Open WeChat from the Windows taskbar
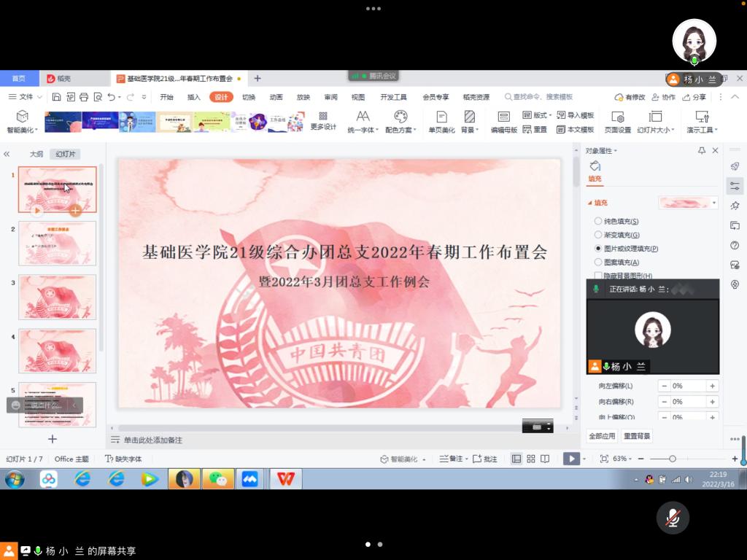 (x=218, y=479)
